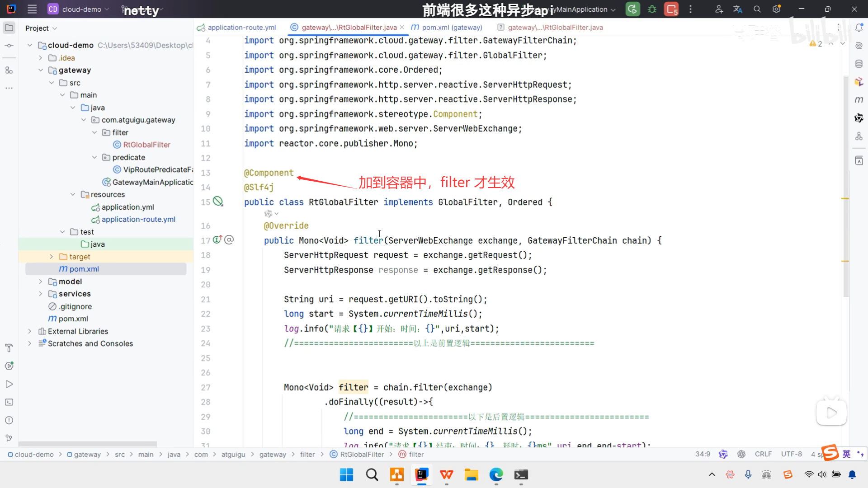Open the Problems tool window

[x=9, y=420]
